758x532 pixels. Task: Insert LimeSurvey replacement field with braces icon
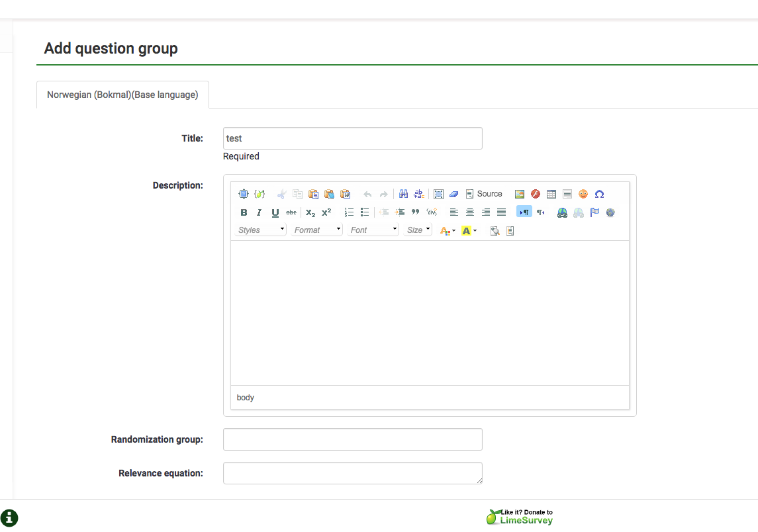pos(260,195)
